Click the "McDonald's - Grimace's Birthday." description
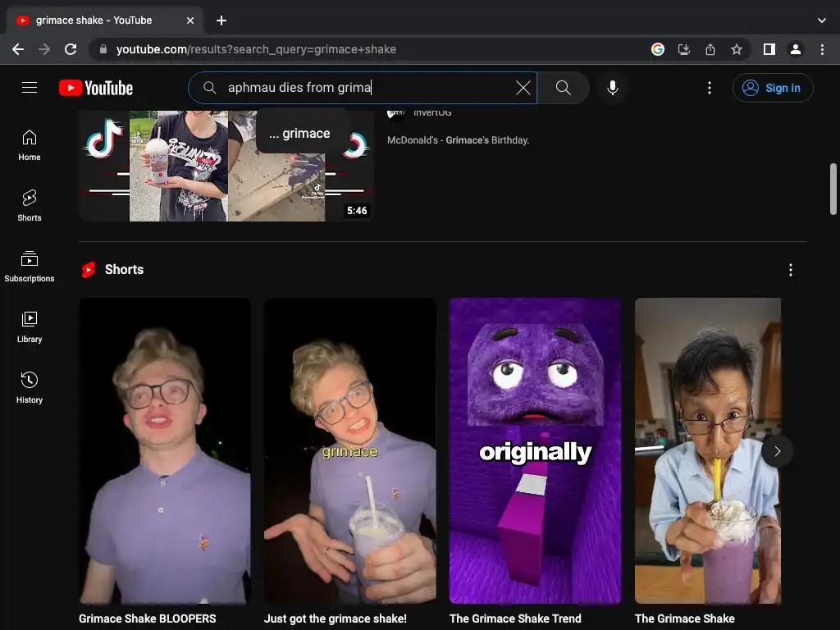 coord(458,140)
